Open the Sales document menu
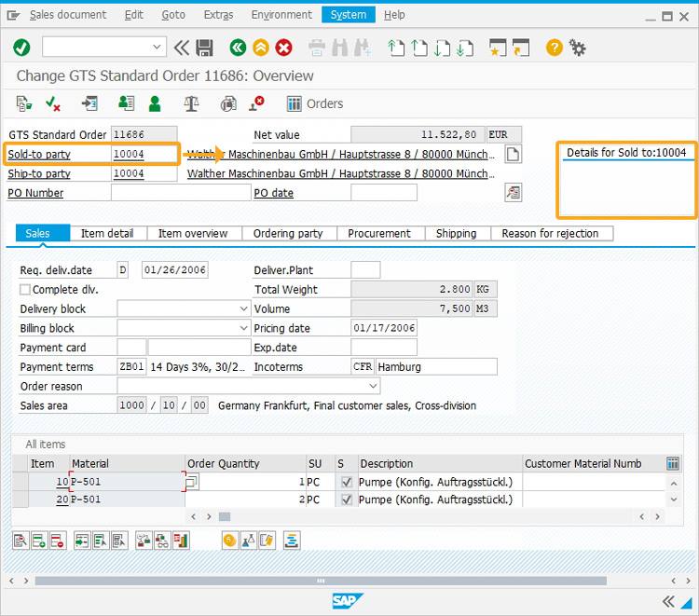Viewport: 699px width, 616px height. coord(68,15)
